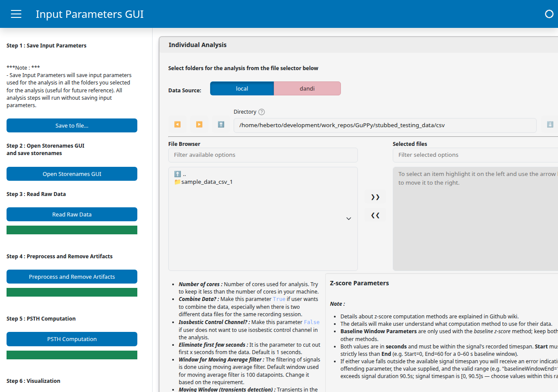Open the hamburger sidebar menu
Viewport: 558px width, 392px height.
click(16, 14)
